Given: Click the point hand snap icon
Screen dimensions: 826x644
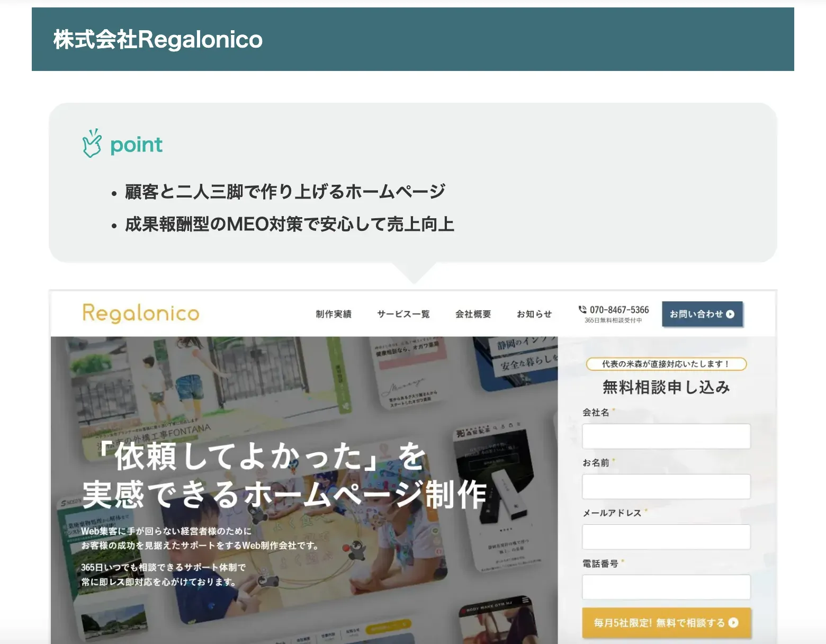Looking at the screenshot, I should click(92, 144).
